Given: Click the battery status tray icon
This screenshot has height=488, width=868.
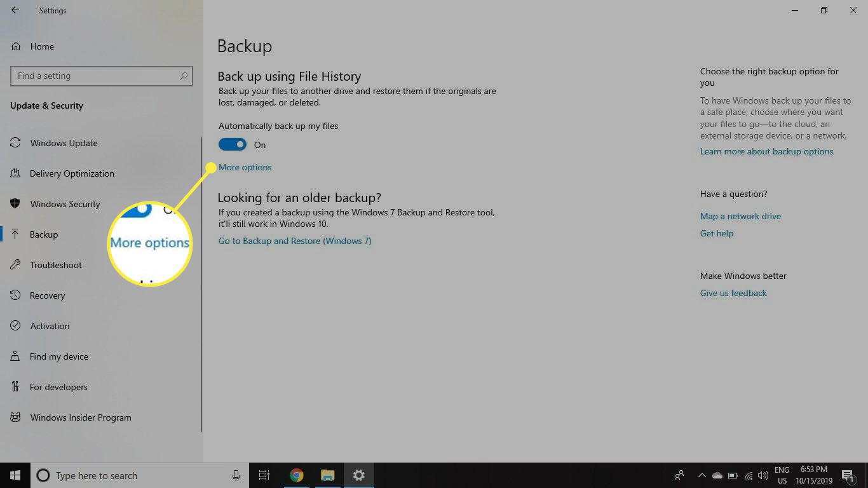Looking at the screenshot, I should [733, 475].
